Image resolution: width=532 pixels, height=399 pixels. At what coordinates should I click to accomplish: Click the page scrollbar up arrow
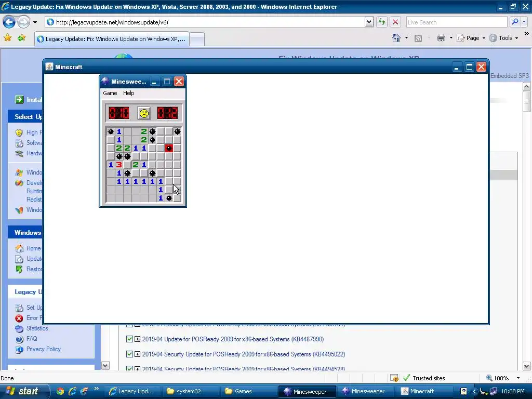pyautogui.click(x=527, y=87)
